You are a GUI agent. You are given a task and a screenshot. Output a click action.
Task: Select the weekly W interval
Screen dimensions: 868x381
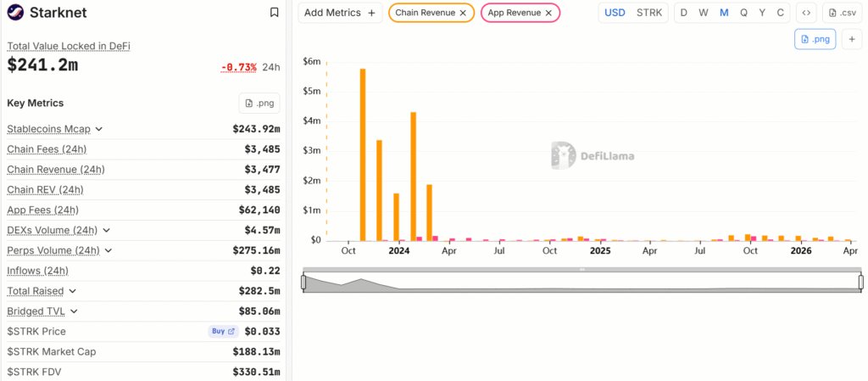[703, 13]
